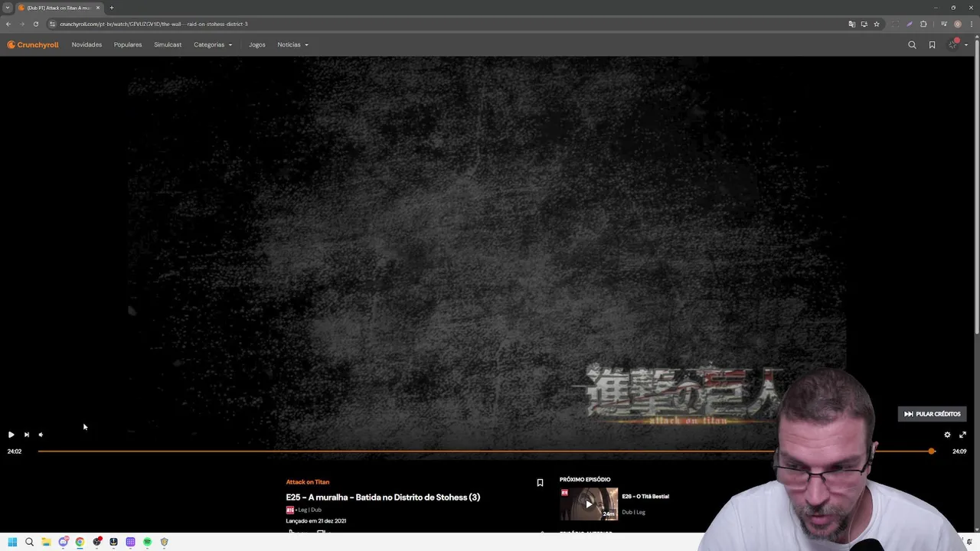Click the A16 age rating badge

289,510
